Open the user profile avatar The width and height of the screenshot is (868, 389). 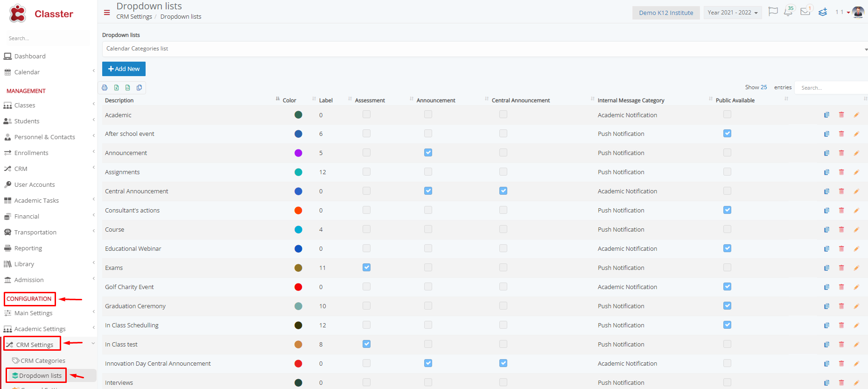pos(858,12)
